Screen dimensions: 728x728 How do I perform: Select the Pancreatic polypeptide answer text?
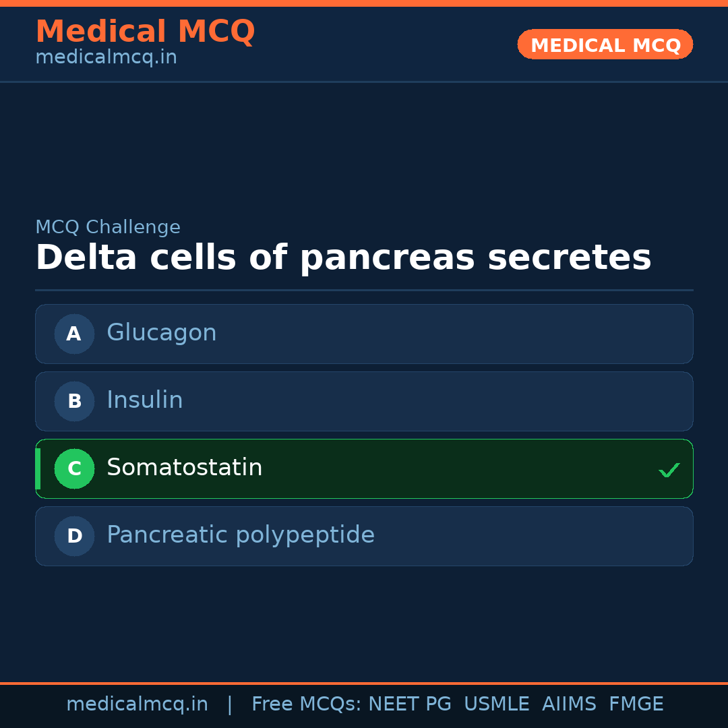(x=241, y=535)
